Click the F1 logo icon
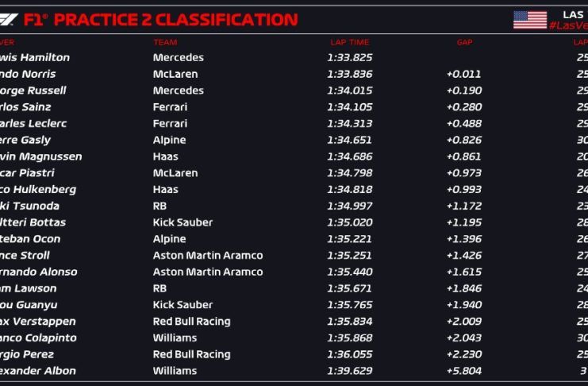588x386 pixels. pyautogui.click(x=8, y=19)
